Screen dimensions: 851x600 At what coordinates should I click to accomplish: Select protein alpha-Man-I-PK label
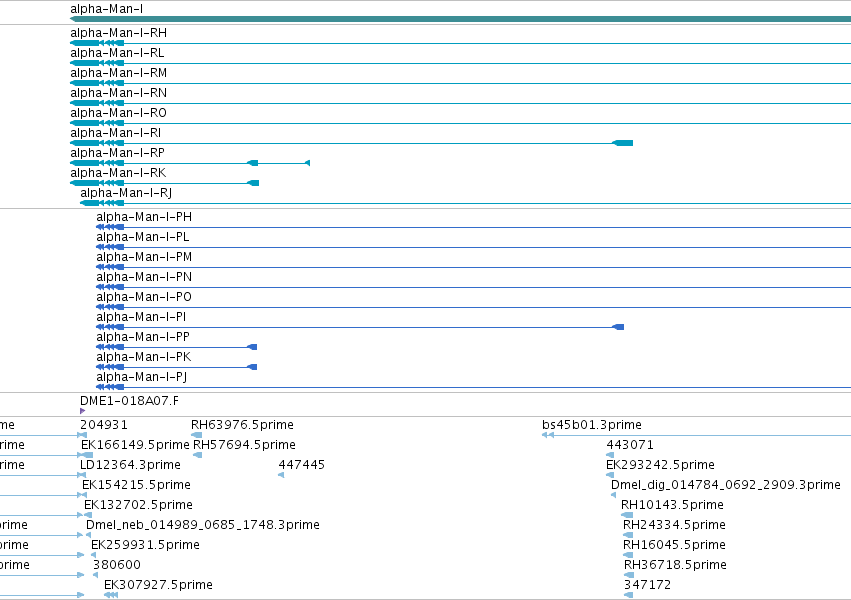144,358
